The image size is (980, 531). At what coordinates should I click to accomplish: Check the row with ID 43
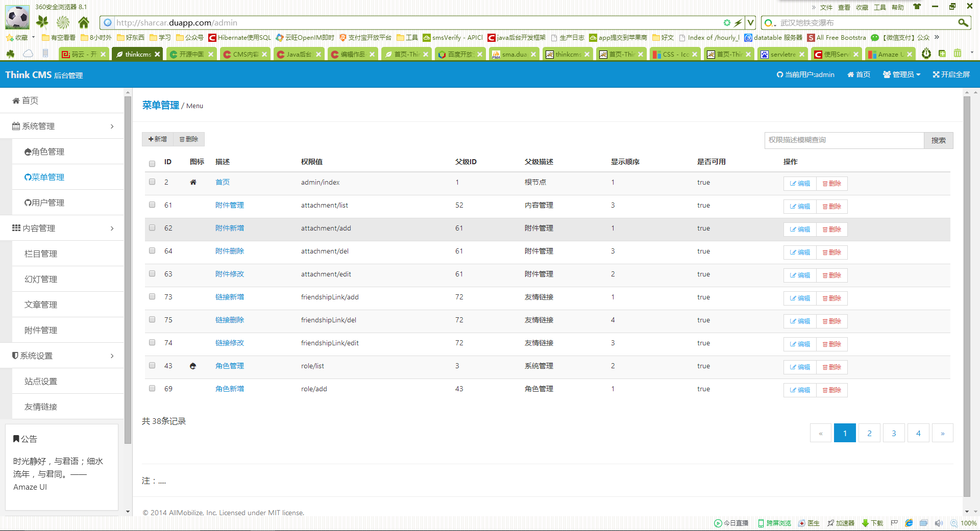[152, 365]
